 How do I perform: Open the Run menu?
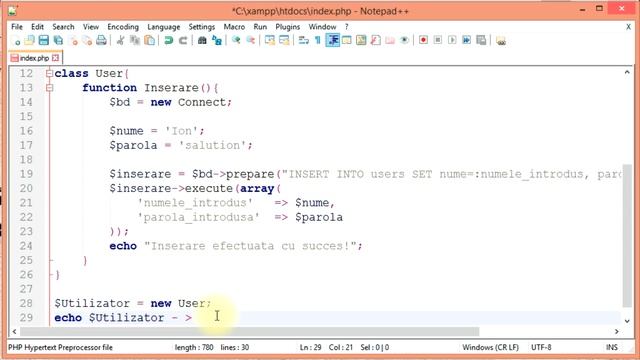pyautogui.click(x=260, y=27)
